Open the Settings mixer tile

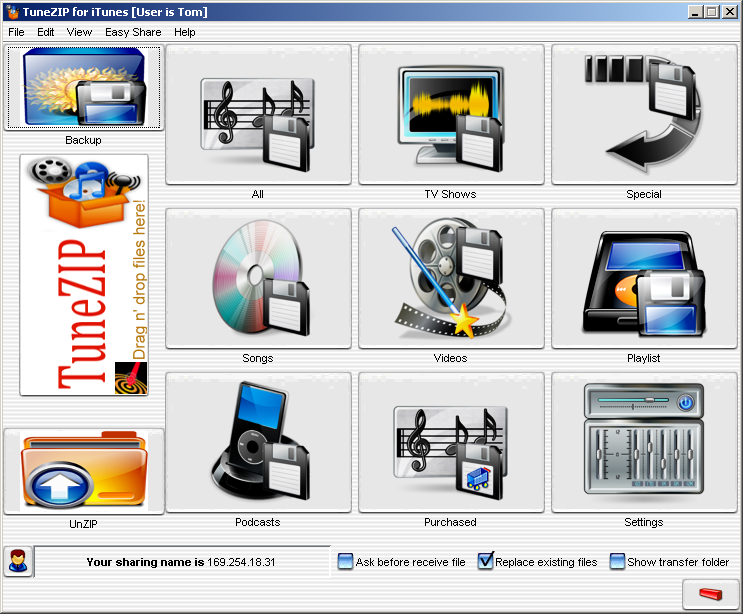(x=644, y=442)
